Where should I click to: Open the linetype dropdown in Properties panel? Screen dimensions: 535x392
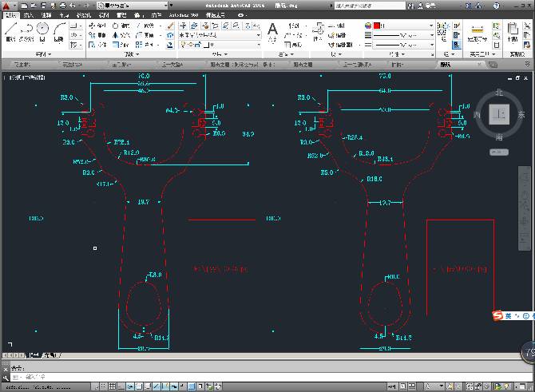(403, 45)
